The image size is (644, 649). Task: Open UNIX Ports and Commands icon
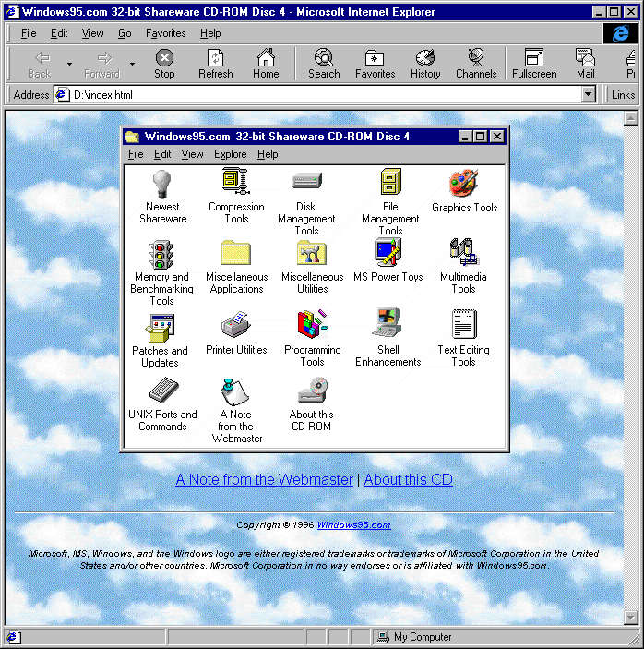[x=162, y=391]
